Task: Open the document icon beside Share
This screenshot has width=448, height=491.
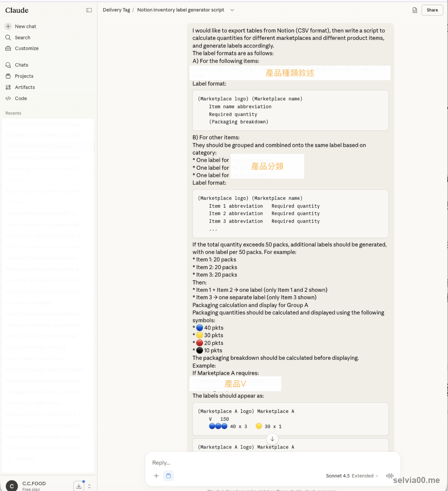Action: pyautogui.click(x=415, y=10)
